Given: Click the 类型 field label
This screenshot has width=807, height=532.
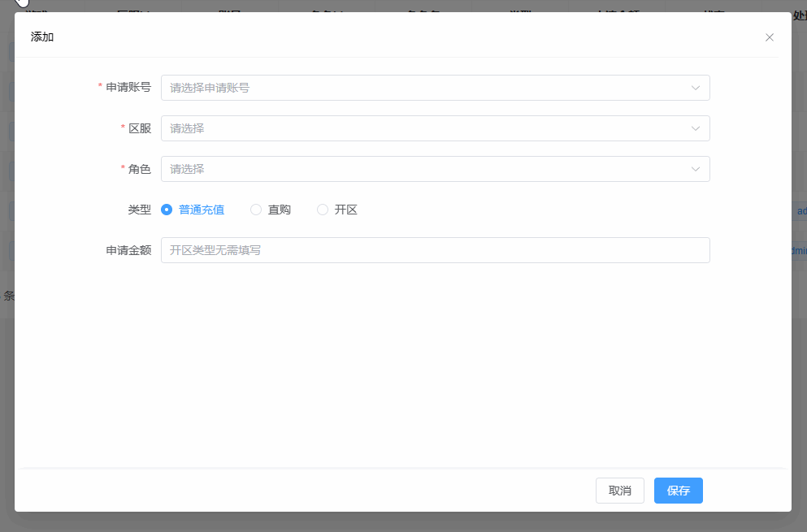Looking at the screenshot, I should pos(140,210).
